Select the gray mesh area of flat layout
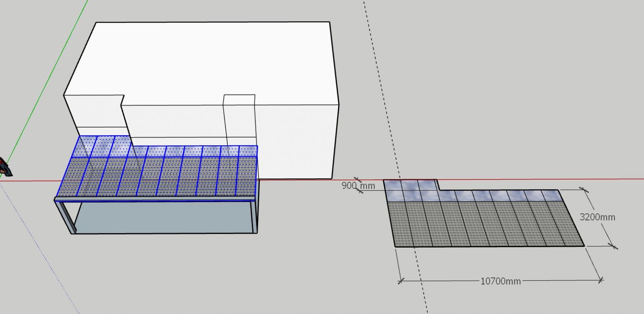 483,223
